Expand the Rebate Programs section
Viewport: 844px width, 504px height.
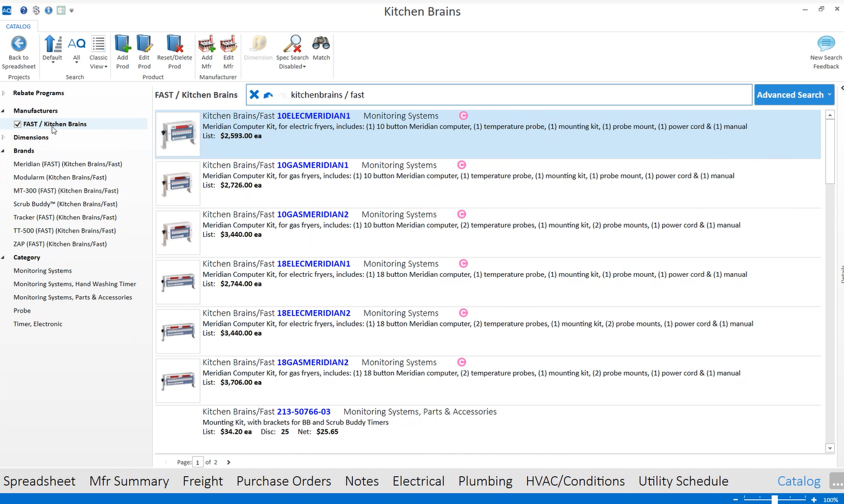click(x=4, y=93)
